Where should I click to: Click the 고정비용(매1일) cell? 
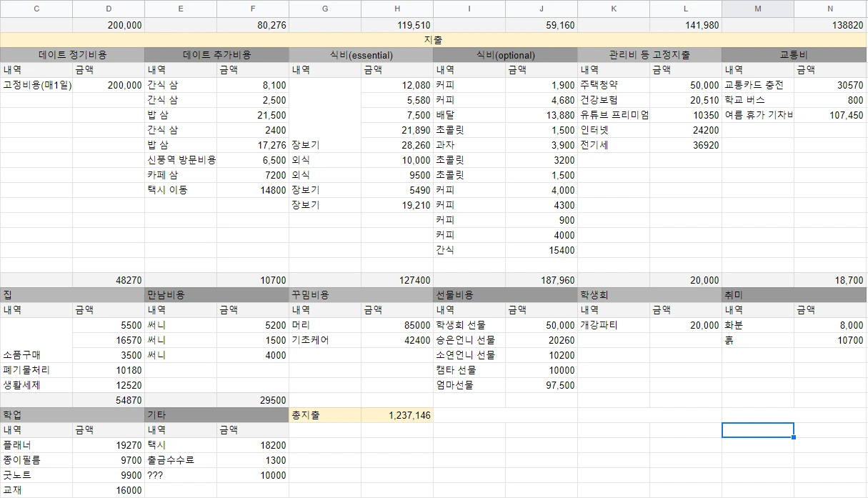coord(36,84)
